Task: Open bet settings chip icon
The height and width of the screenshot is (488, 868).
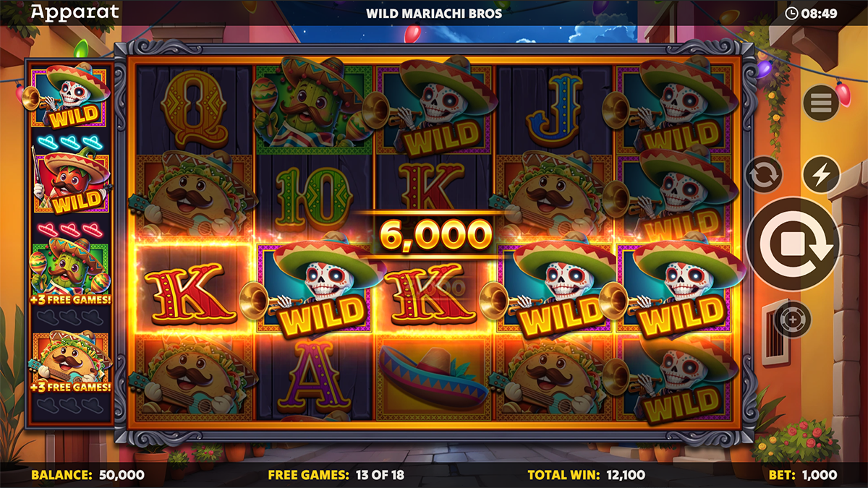Action: pyautogui.click(x=792, y=319)
